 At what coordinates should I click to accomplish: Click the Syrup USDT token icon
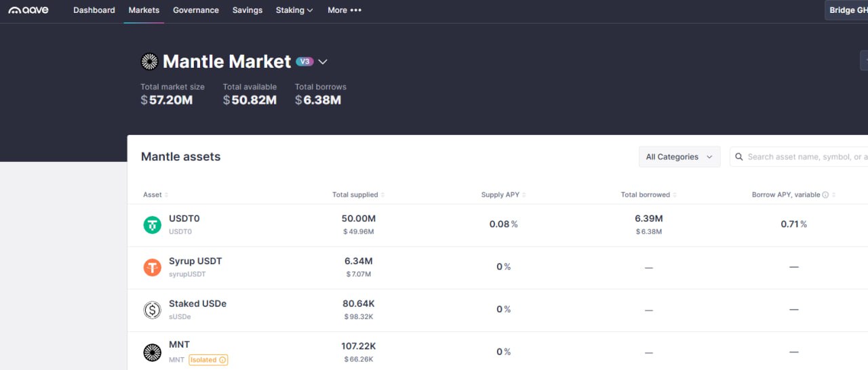(153, 268)
